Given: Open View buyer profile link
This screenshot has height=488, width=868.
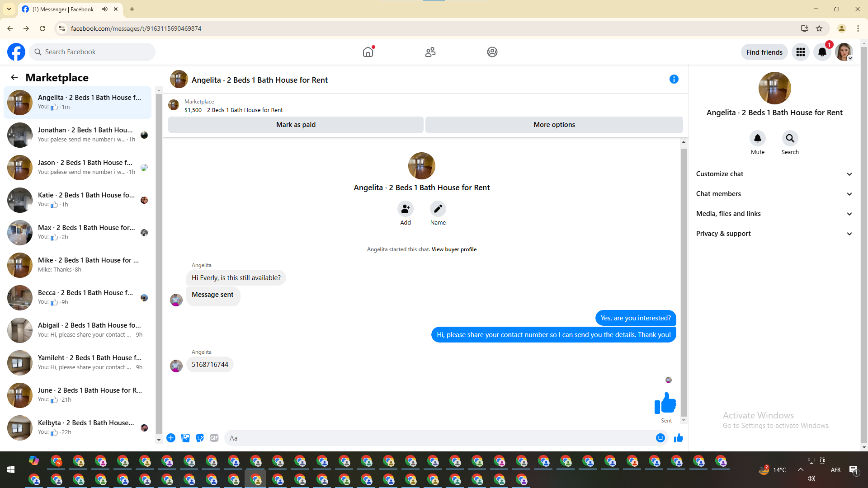Looking at the screenshot, I should [454, 249].
